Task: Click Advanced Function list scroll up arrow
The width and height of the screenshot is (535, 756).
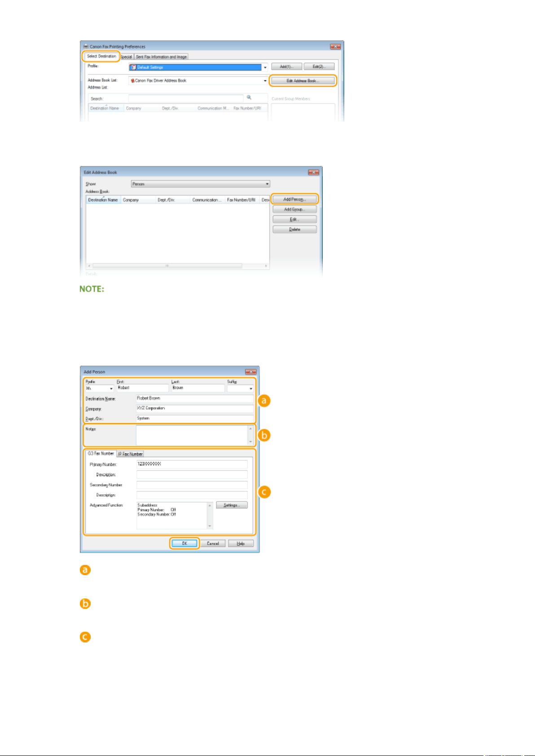Action: coord(210,505)
